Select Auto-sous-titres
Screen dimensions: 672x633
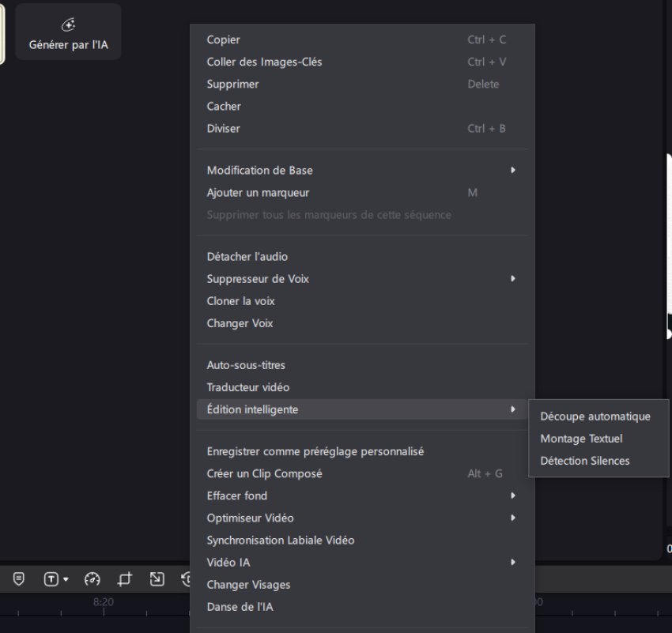tap(362, 365)
